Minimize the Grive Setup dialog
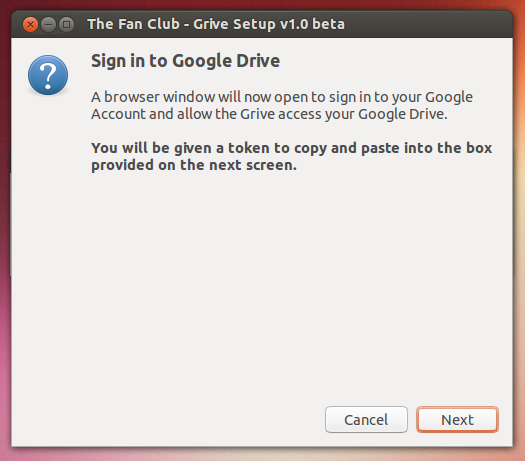The image size is (525, 461). coord(49,24)
